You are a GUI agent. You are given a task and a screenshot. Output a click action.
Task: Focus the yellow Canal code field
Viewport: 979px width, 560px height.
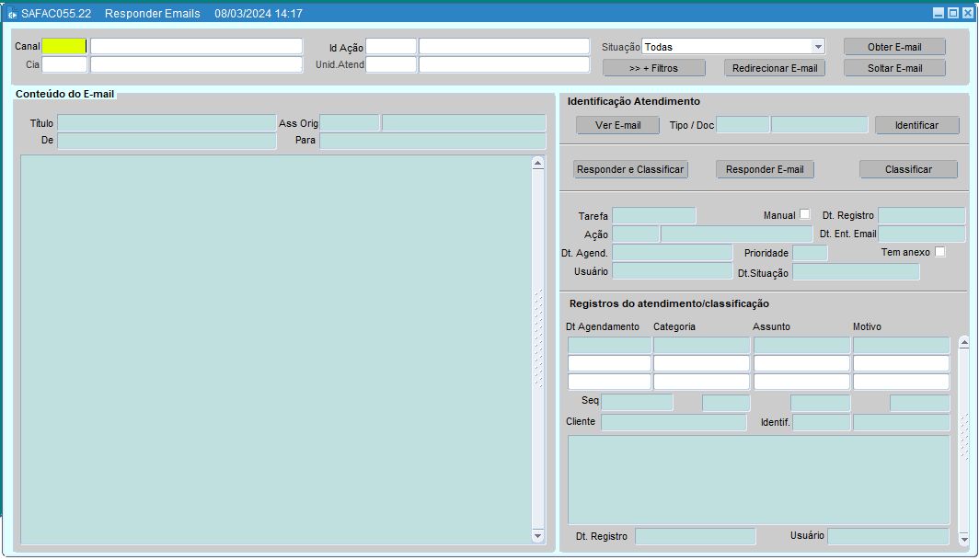[64, 46]
